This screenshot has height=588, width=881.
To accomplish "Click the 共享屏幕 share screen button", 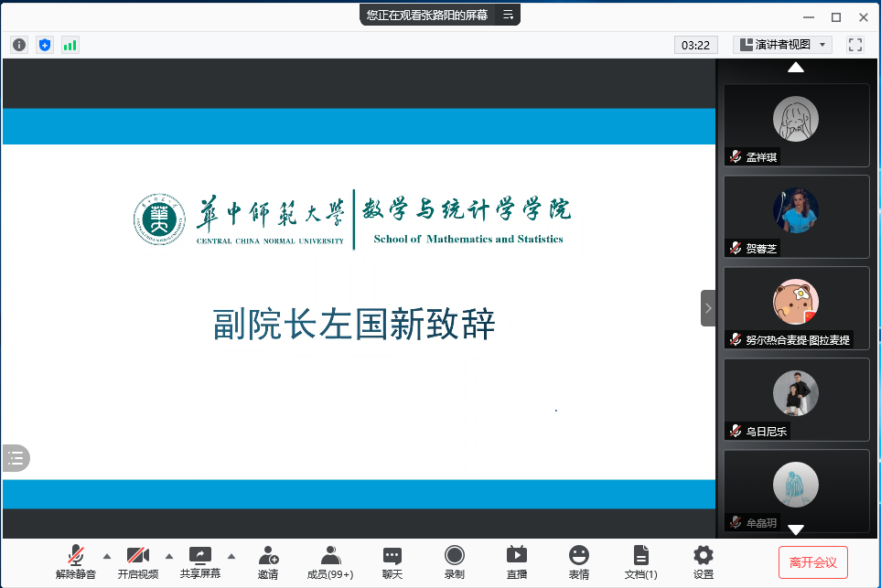I will (200, 561).
